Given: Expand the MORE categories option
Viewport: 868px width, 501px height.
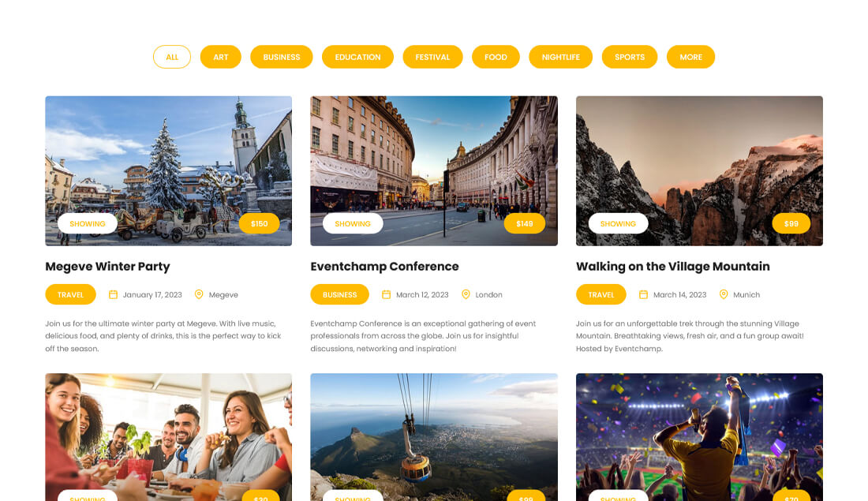Looking at the screenshot, I should coord(691,57).
